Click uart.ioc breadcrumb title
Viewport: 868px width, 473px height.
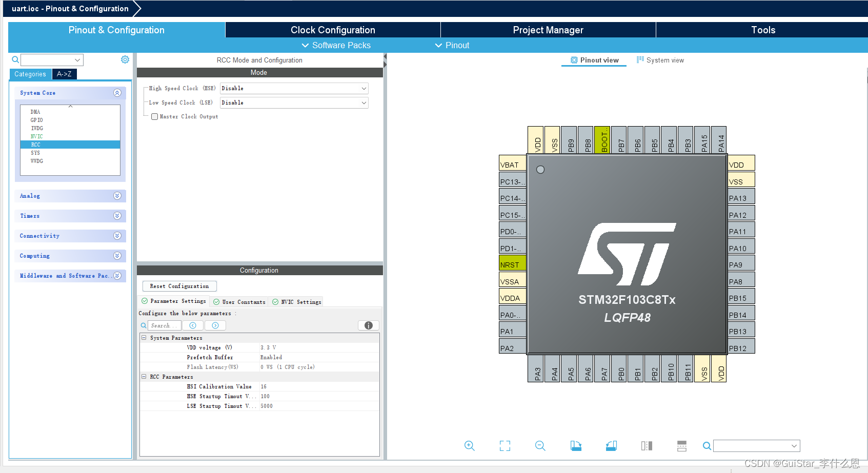pos(70,9)
